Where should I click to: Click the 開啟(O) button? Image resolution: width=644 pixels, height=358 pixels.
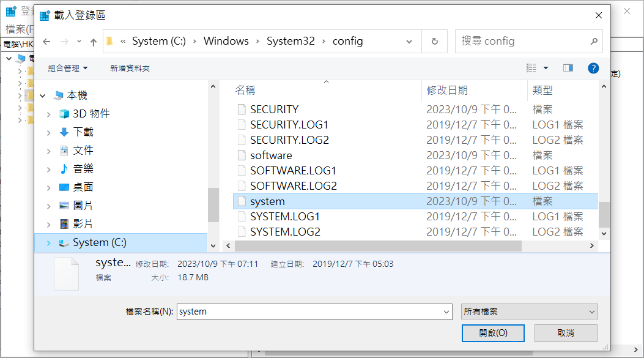493,333
